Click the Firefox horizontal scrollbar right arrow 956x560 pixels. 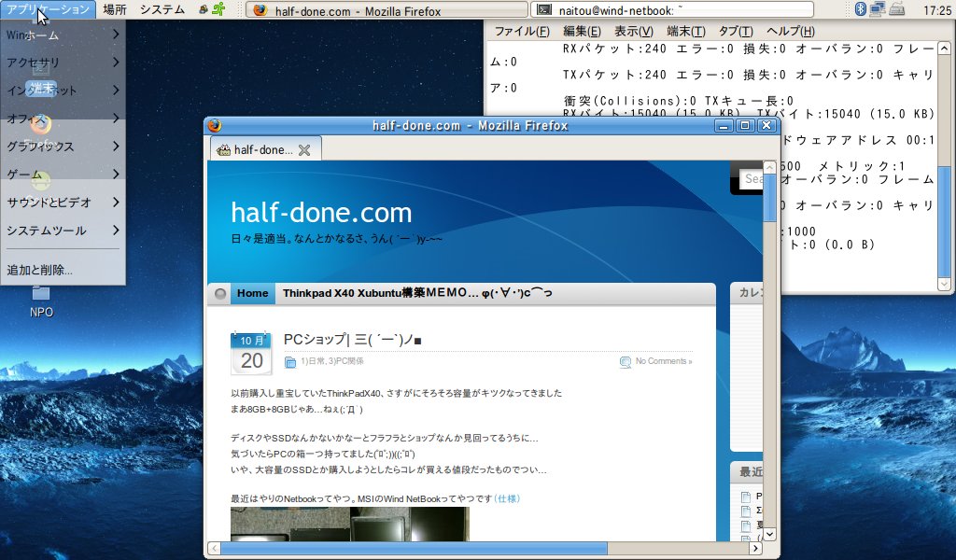point(756,549)
